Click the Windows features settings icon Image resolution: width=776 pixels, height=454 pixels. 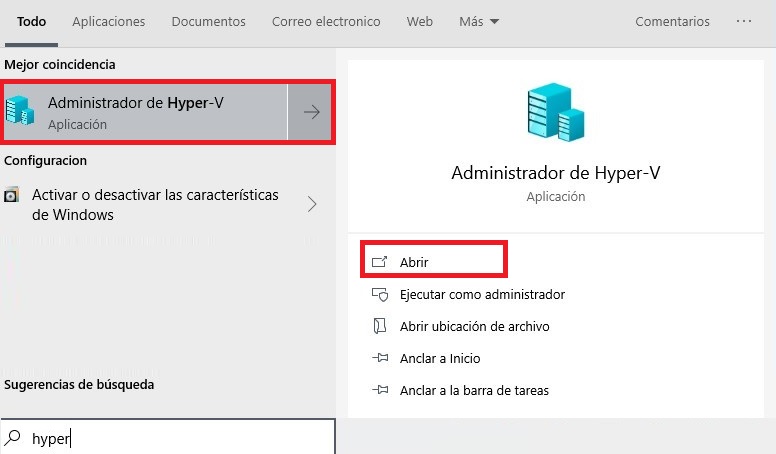[11, 195]
